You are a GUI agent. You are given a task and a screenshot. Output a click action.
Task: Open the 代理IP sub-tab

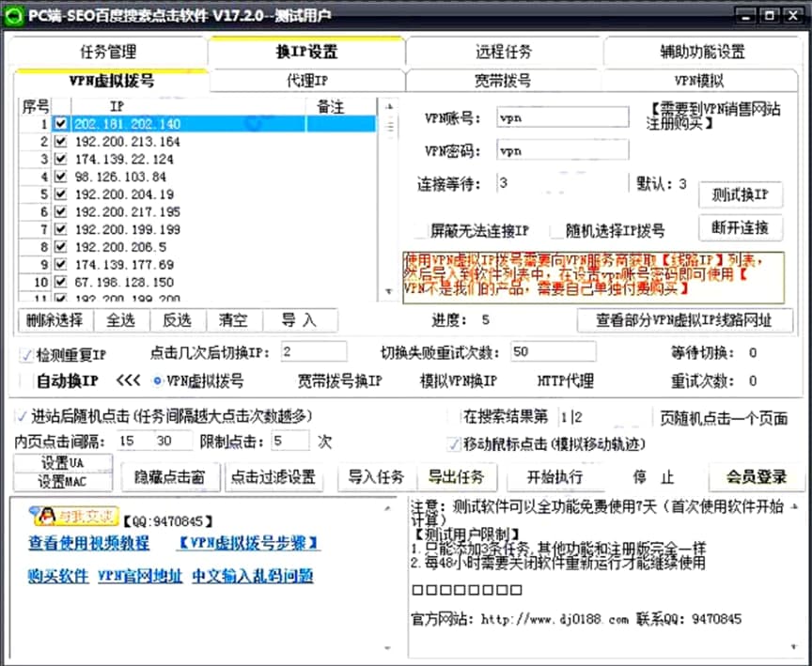[x=306, y=81]
